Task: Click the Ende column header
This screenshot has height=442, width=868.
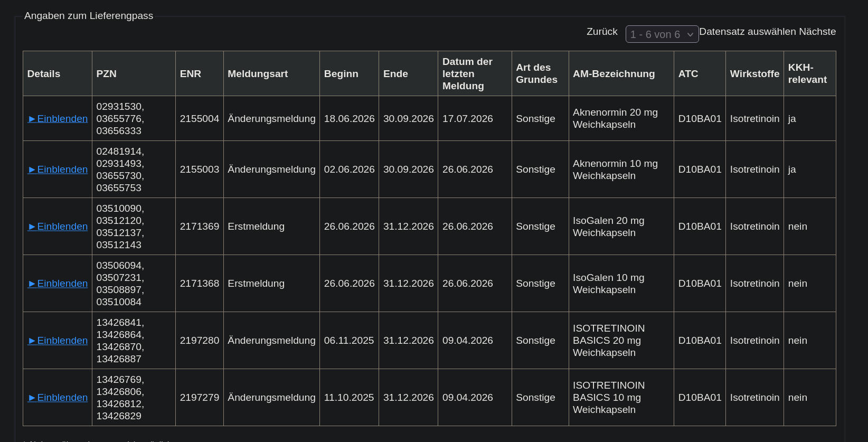Action: (395, 74)
